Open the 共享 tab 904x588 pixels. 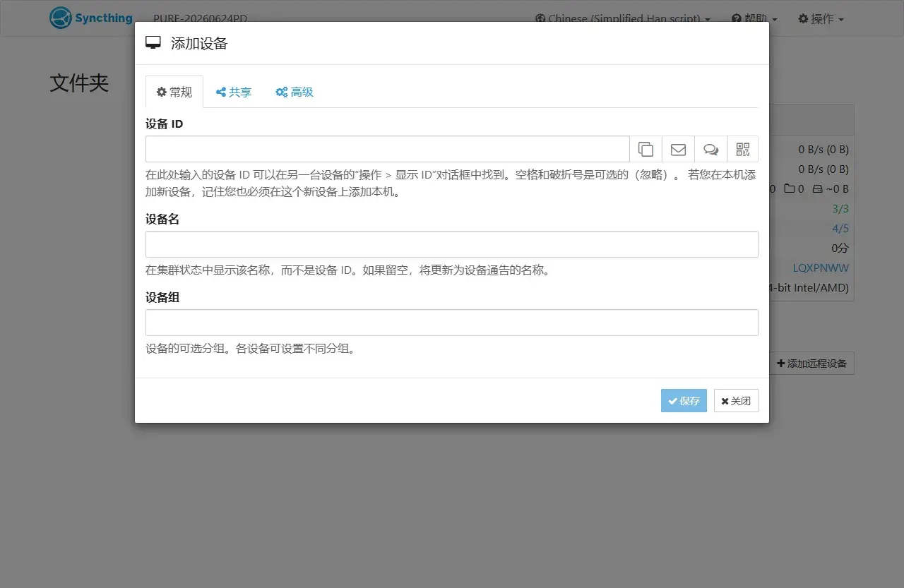point(234,92)
